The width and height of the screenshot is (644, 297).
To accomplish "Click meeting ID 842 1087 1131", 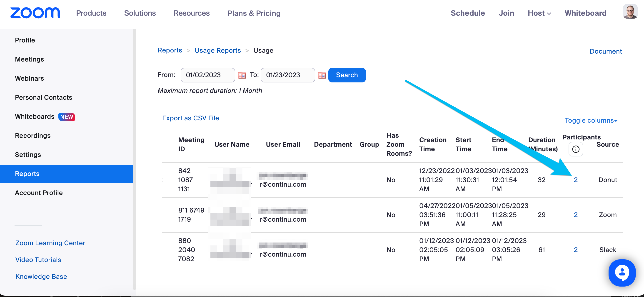I will click(x=185, y=180).
